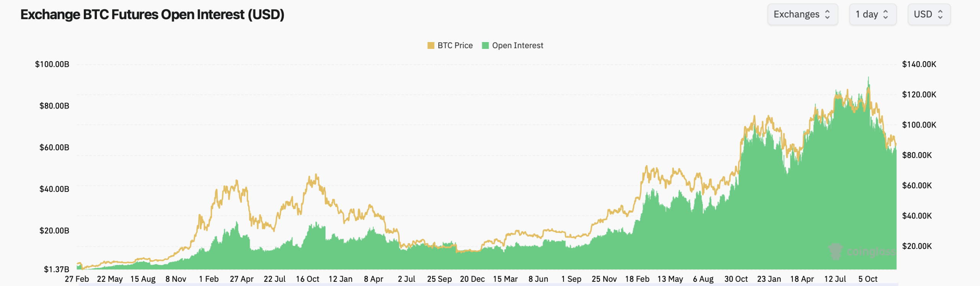Open the USD currency dropdown
The height and width of the screenshot is (286, 980).
928,14
